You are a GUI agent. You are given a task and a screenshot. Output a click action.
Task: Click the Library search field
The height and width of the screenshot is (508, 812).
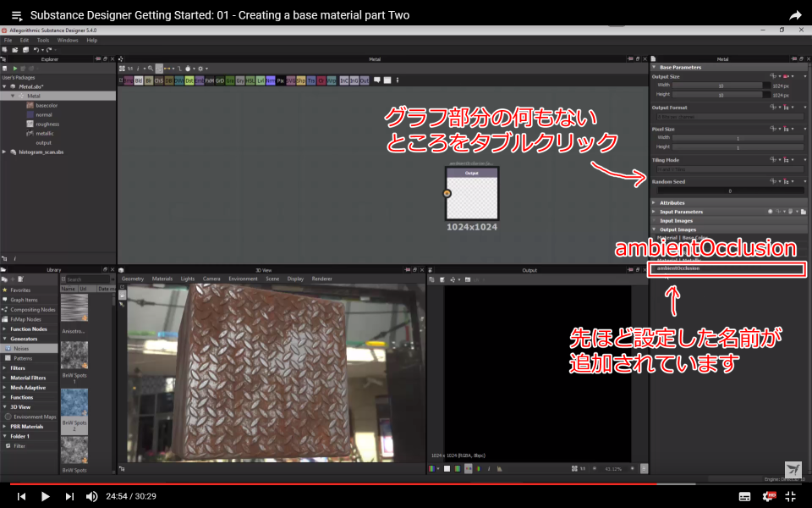click(87, 279)
